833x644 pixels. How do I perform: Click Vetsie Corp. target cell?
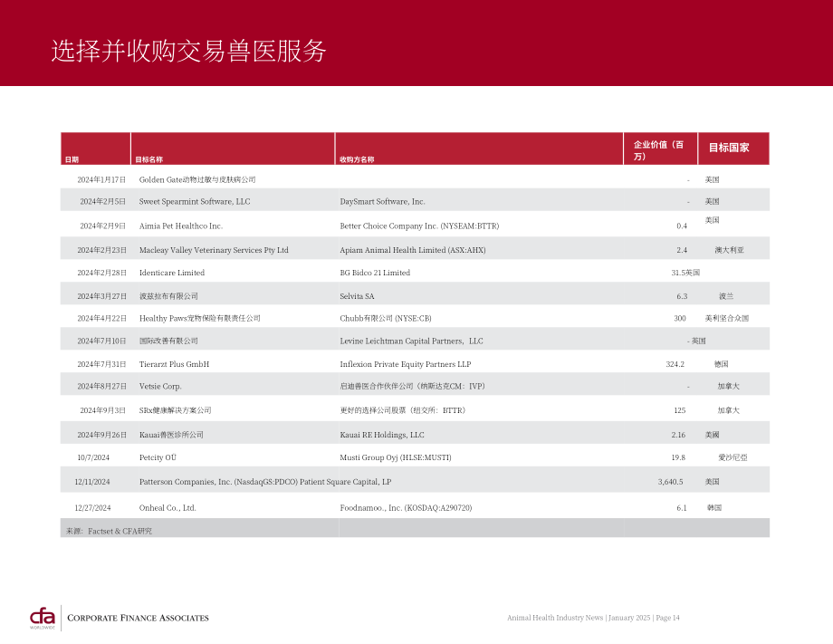tap(160, 386)
